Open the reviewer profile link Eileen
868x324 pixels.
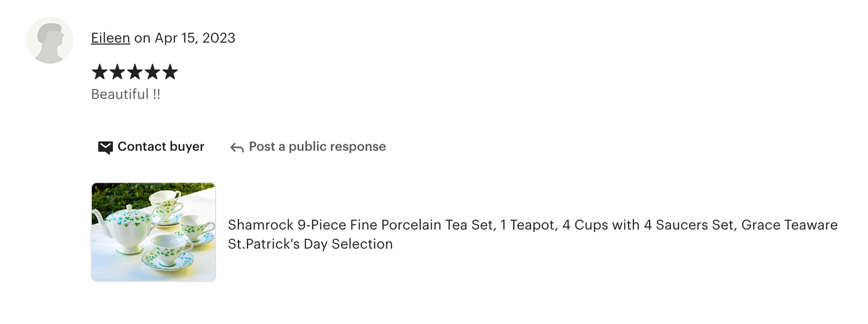[111, 38]
